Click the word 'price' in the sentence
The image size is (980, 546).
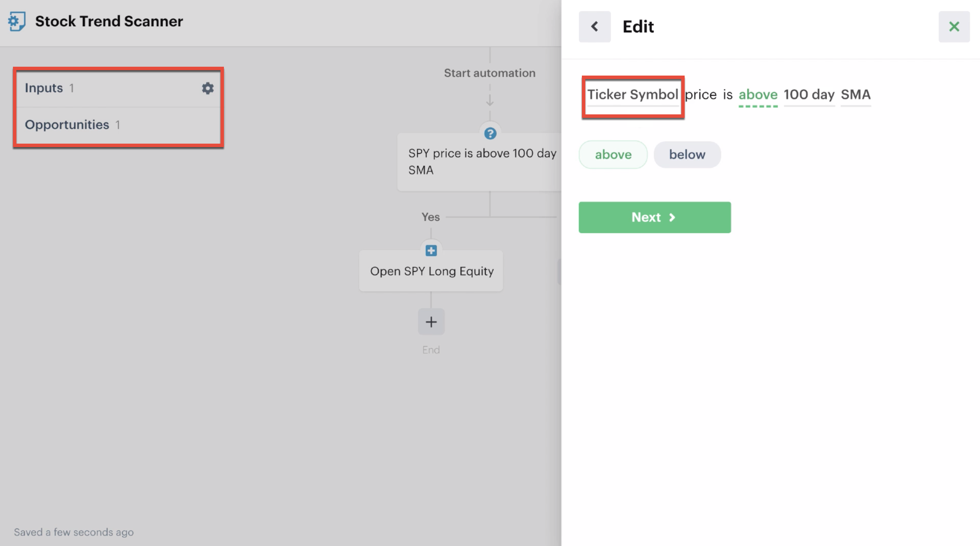tap(701, 95)
